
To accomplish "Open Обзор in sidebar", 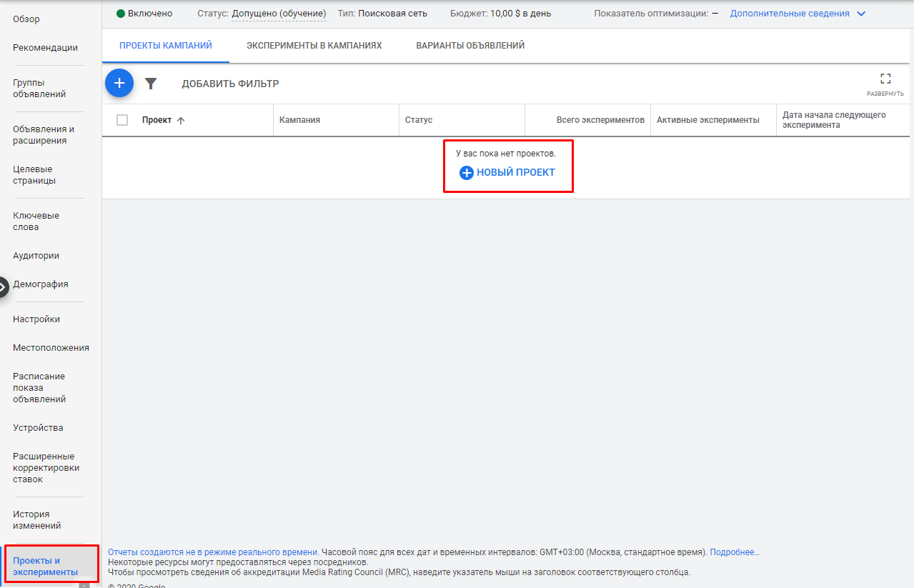I will (x=26, y=19).
